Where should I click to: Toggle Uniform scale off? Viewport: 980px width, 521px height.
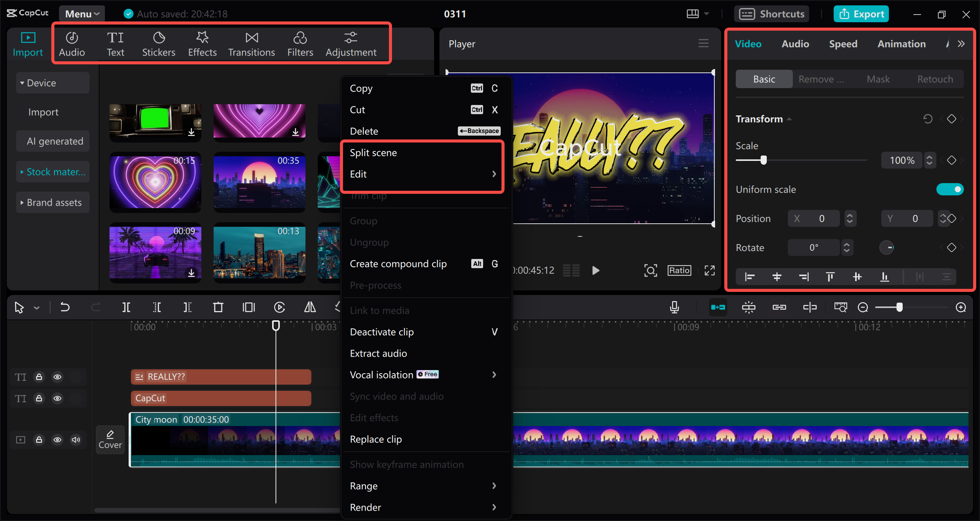coord(950,189)
